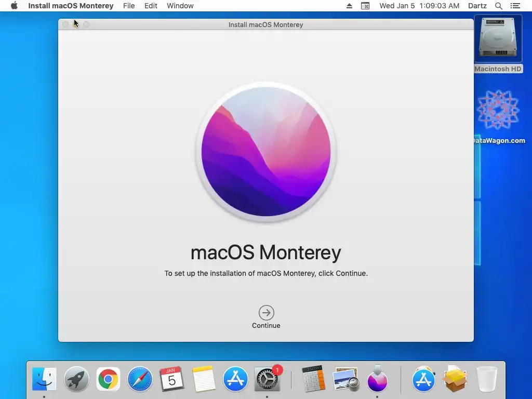Click the large macOS Monterey heading text

point(266,253)
